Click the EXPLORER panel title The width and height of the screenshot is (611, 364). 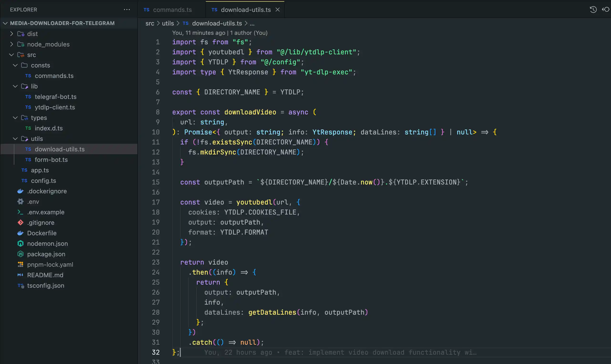coord(24,10)
